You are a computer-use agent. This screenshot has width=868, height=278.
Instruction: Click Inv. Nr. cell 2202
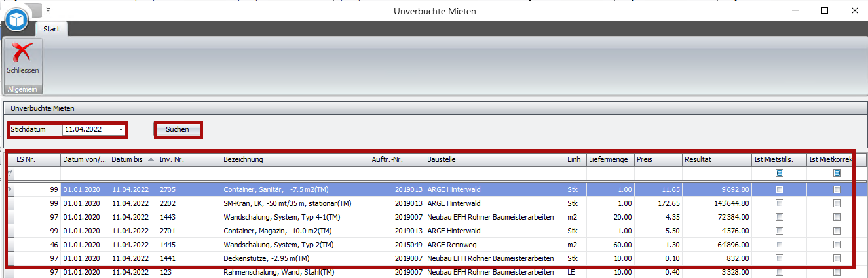189,203
